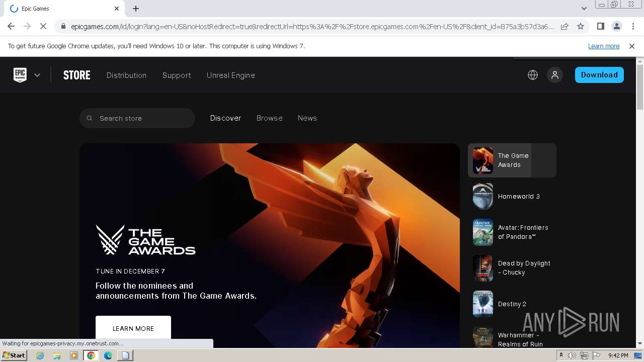Open the Chrome profile avatar
Viewport: 644px width, 362px height.
point(616,26)
